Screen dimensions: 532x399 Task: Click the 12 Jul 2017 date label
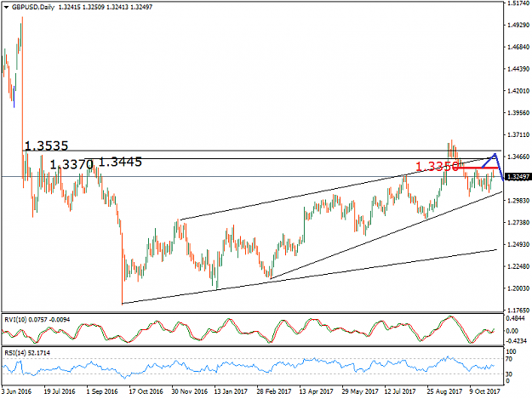pos(400,391)
